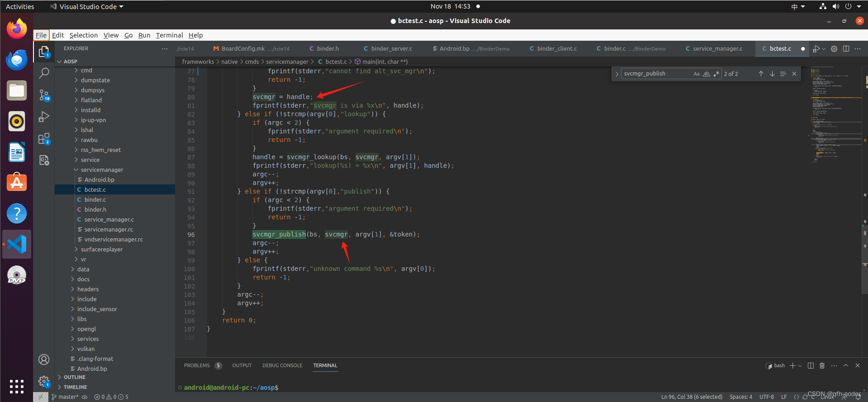Open the Accounts menu icon
This screenshot has height=402, width=868.
(44, 359)
